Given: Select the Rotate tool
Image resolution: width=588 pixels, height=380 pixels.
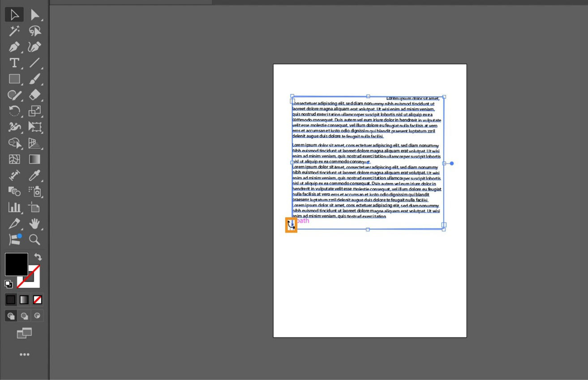Looking at the screenshot, I should click(14, 111).
